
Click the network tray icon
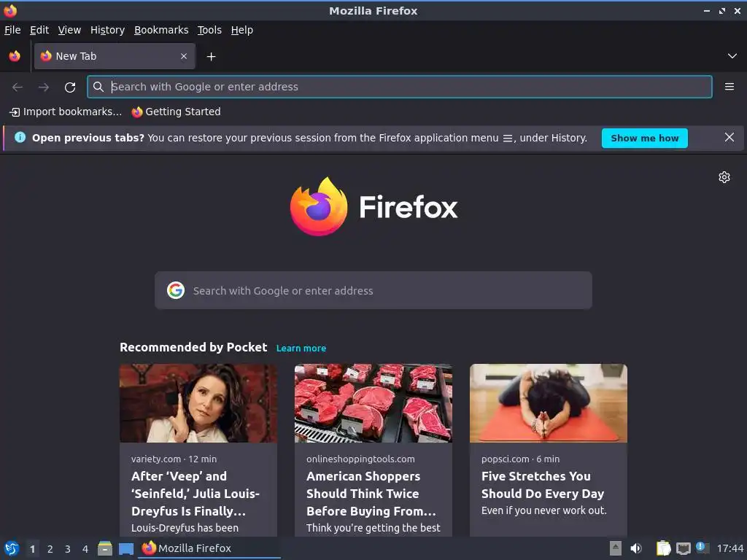pyautogui.click(x=683, y=548)
